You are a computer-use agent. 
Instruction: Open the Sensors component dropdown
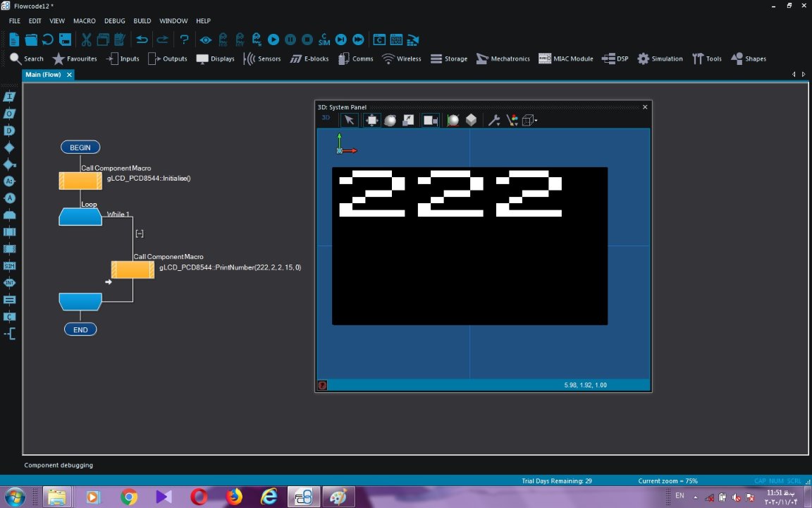tap(262, 59)
